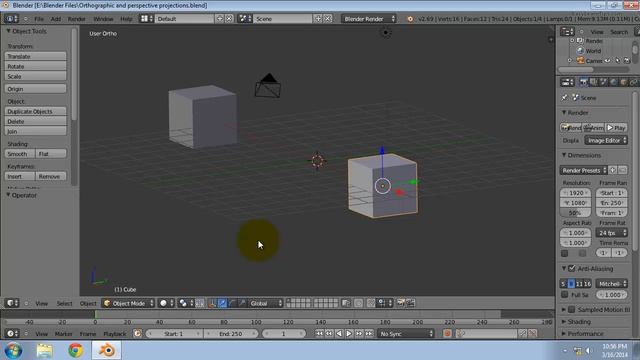This screenshot has height=360, width=640.
Task: Open the Scene properties tab icon
Action: coord(603,82)
